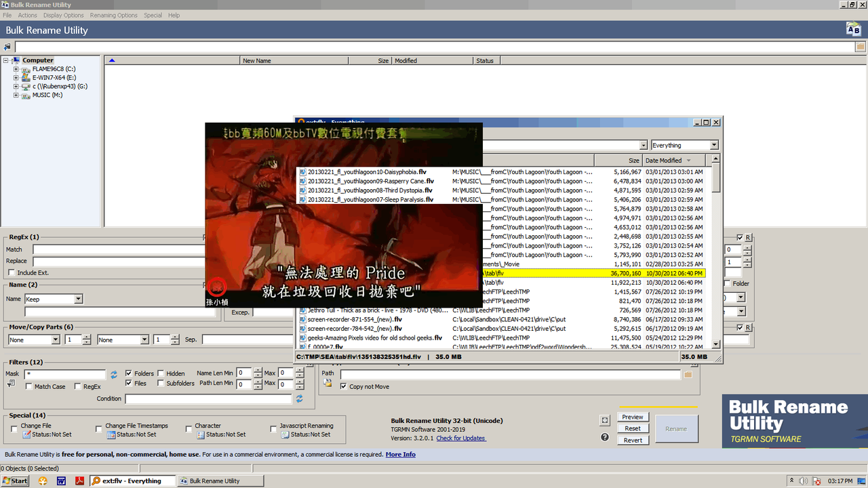The height and width of the screenshot is (488, 868).
Task: Click the vertical scrollbar in the Everything window
Action: click(x=716, y=251)
